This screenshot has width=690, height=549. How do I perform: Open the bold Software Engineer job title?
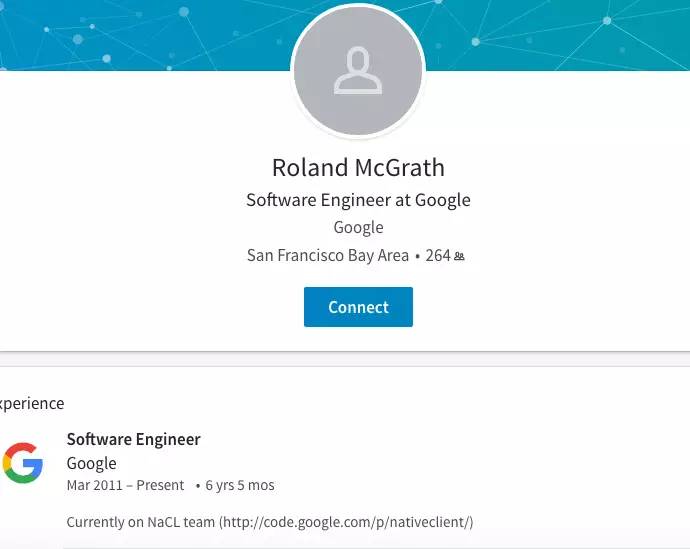tap(133, 439)
